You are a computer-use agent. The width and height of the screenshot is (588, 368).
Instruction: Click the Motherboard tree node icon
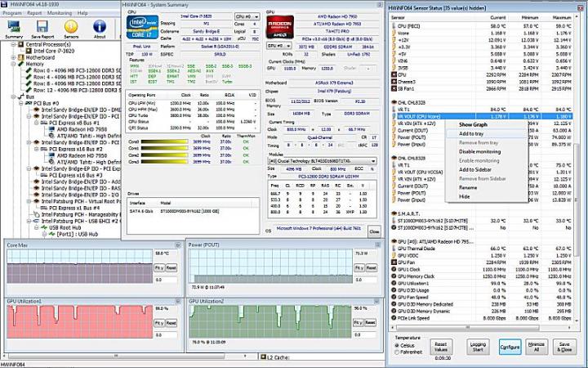pyautogui.click(x=21, y=58)
